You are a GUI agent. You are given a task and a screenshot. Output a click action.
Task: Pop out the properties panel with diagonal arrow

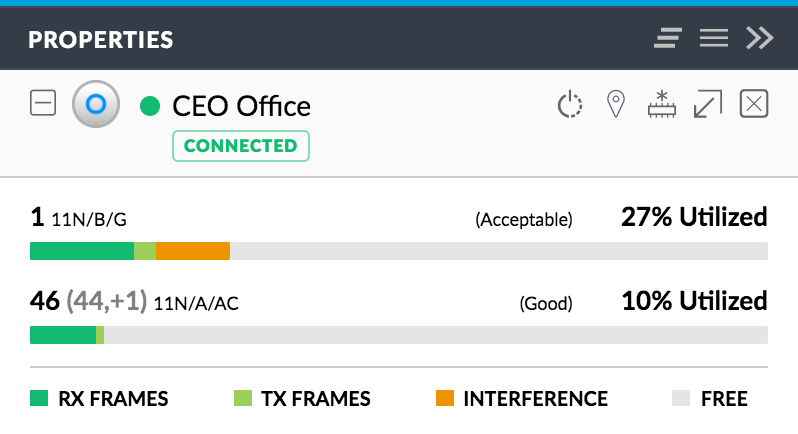coord(708,104)
